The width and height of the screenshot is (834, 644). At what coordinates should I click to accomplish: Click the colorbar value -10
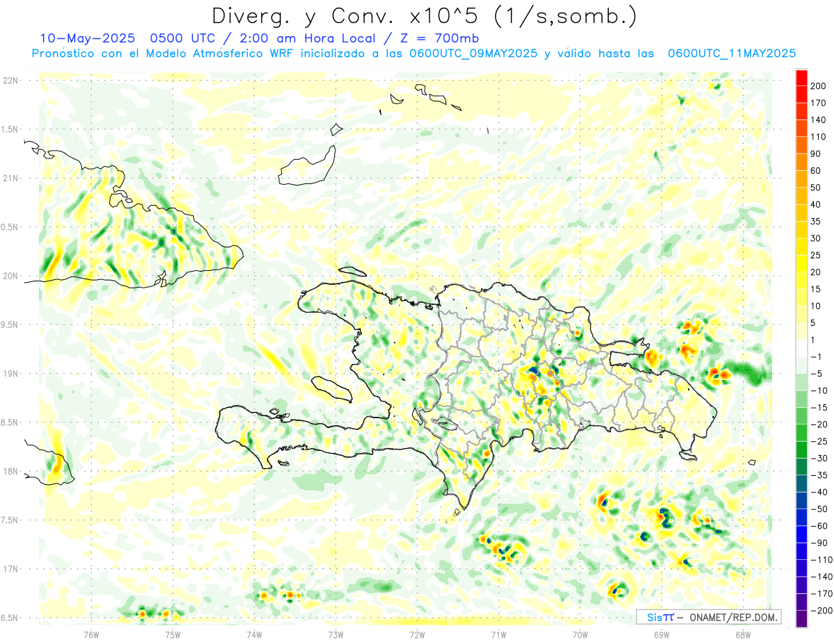coord(821,390)
